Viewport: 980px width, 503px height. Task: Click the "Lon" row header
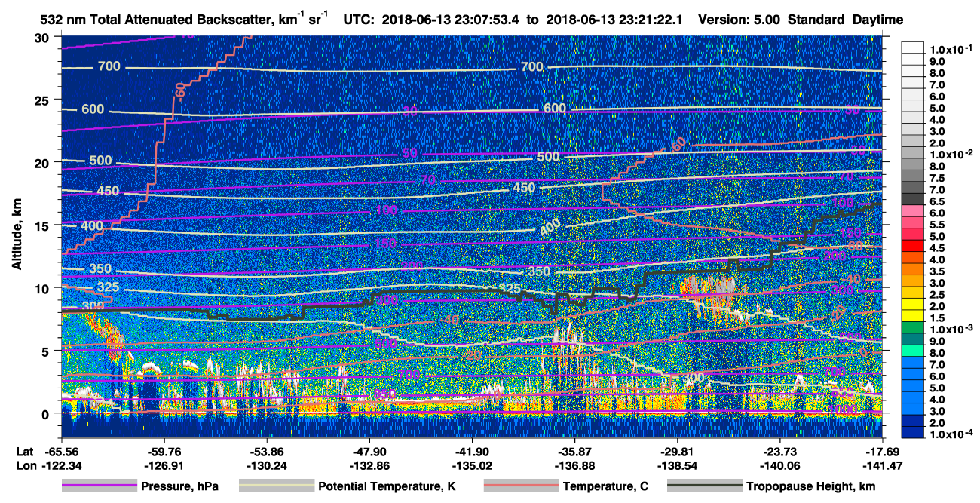25,465
